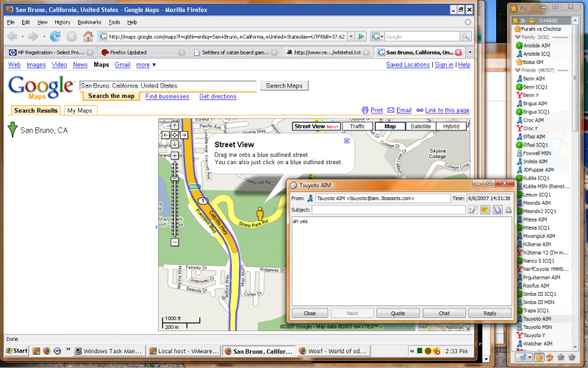Open the URL address bar dropdown
Image resolution: width=588 pixels, height=368 pixels.
351,36
